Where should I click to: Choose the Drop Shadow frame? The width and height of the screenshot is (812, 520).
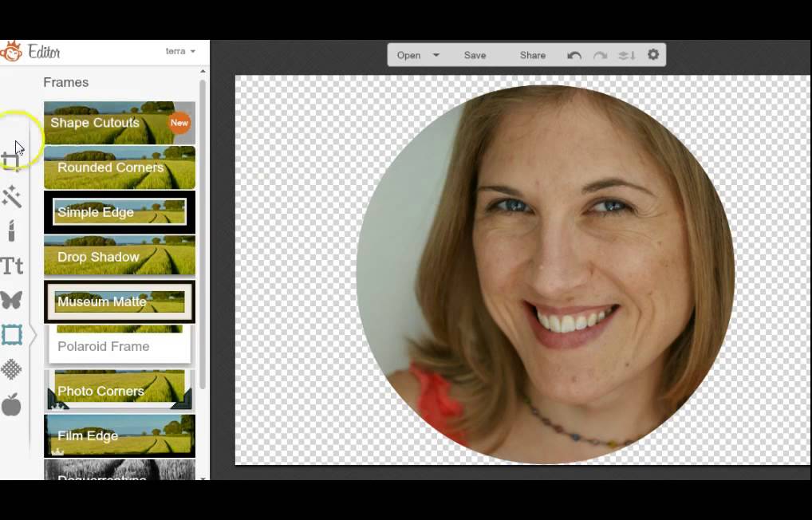coord(120,256)
